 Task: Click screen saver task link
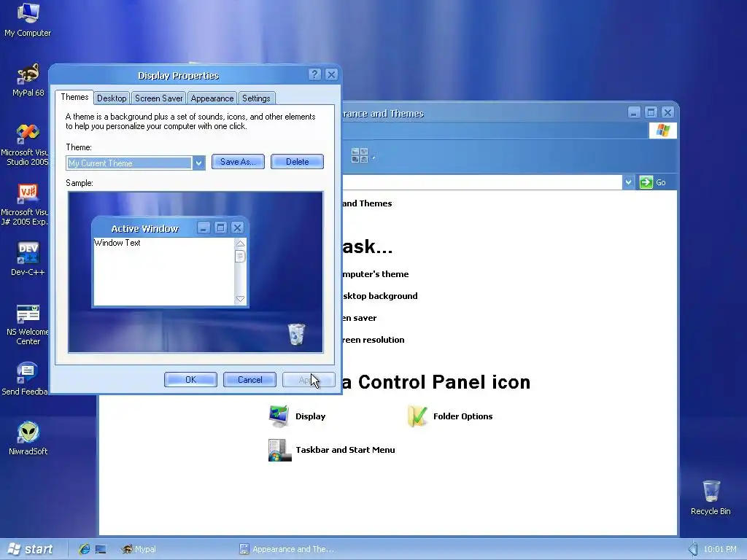point(359,318)
